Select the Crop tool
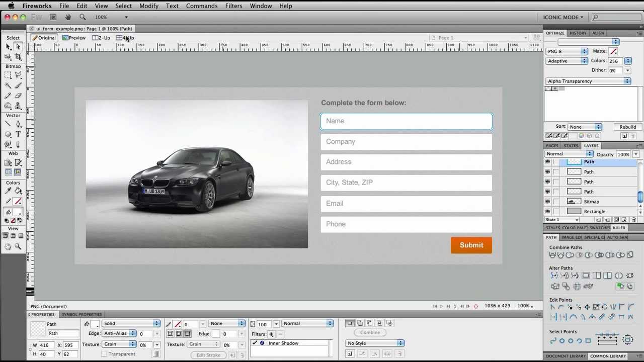This screenshot has width=644, height=362. 18,57
